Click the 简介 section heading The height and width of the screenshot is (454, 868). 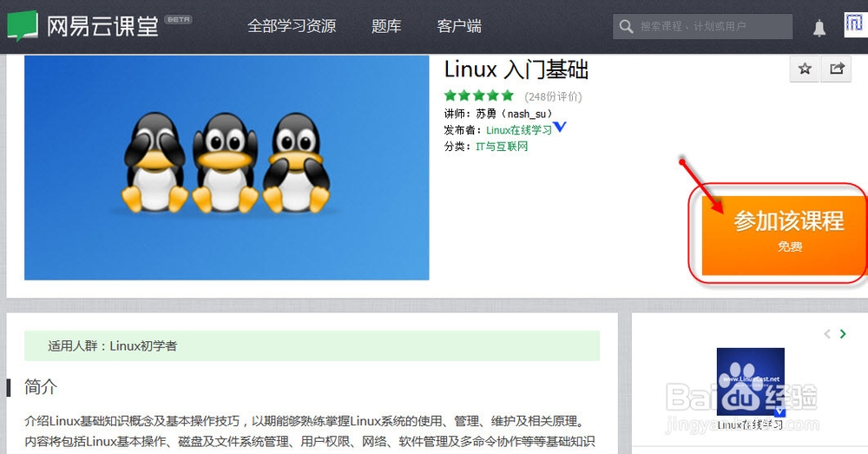click(x=41, y=387)
